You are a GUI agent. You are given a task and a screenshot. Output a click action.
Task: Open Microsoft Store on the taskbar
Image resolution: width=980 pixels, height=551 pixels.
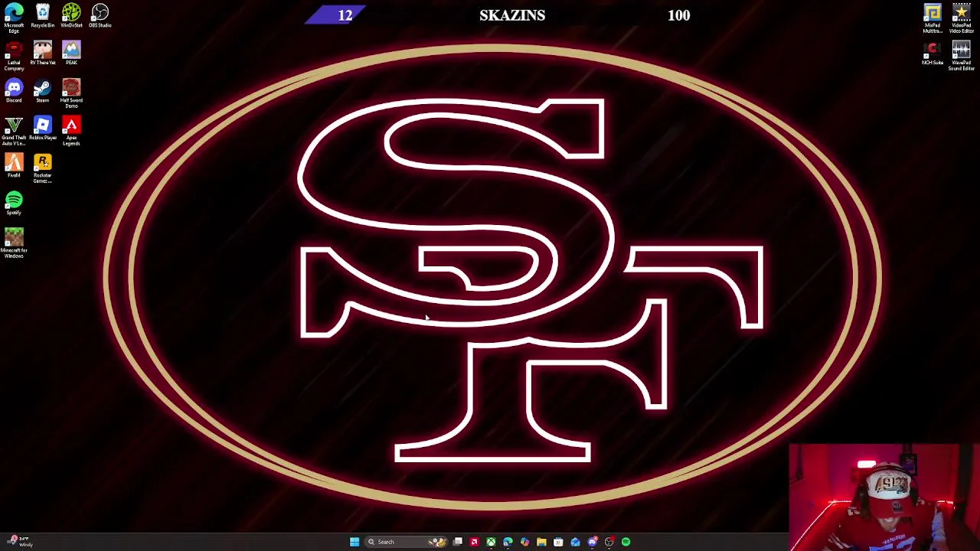pyautogui.click(x=558, y=542)
